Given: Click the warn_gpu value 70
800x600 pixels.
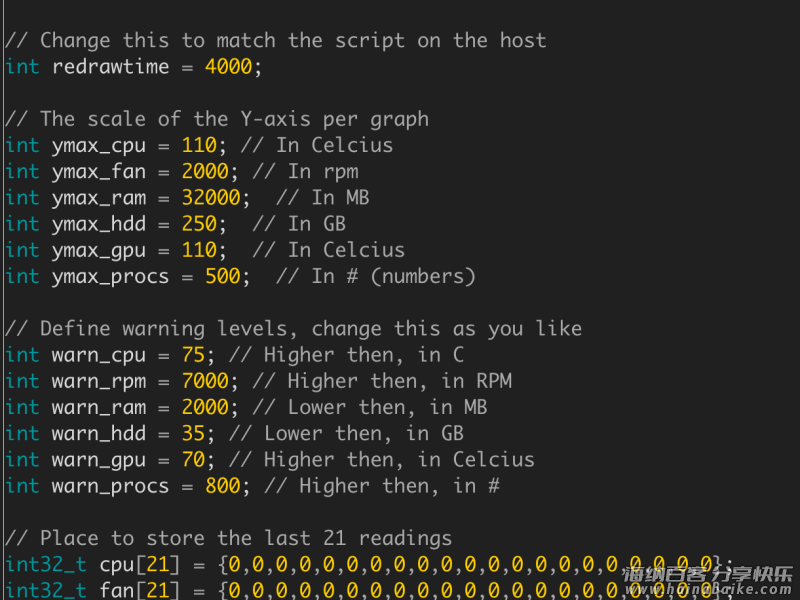Looking at the screenshot, I should (x=193, y=460).
